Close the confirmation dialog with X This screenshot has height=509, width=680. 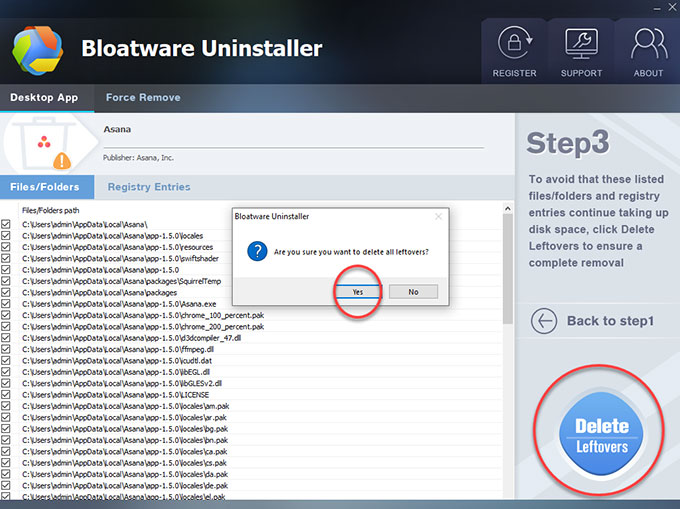[438, 216]
